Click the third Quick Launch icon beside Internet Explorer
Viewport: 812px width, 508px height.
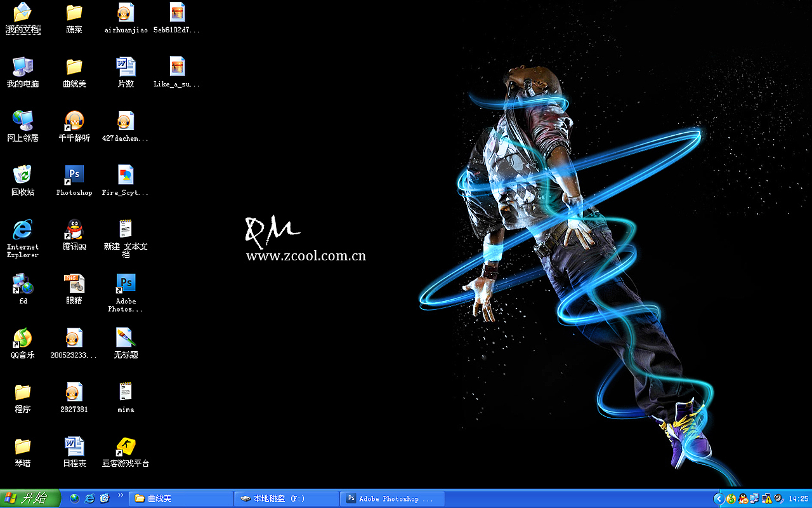(105, 498)
